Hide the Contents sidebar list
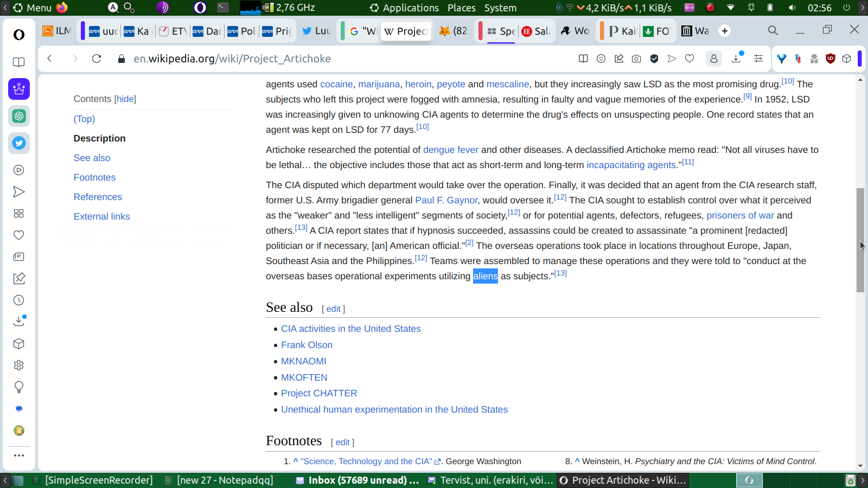Screen dimensions: 868x488 pos(125,99)
